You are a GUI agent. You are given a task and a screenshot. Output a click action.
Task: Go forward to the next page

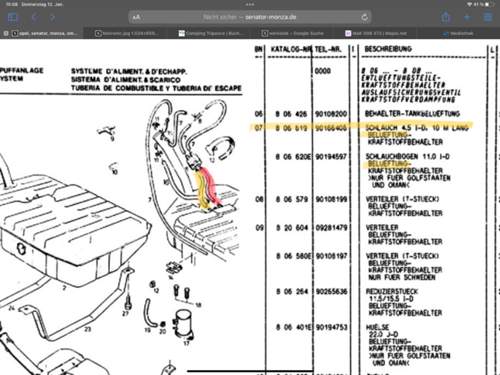click(52, 17)
